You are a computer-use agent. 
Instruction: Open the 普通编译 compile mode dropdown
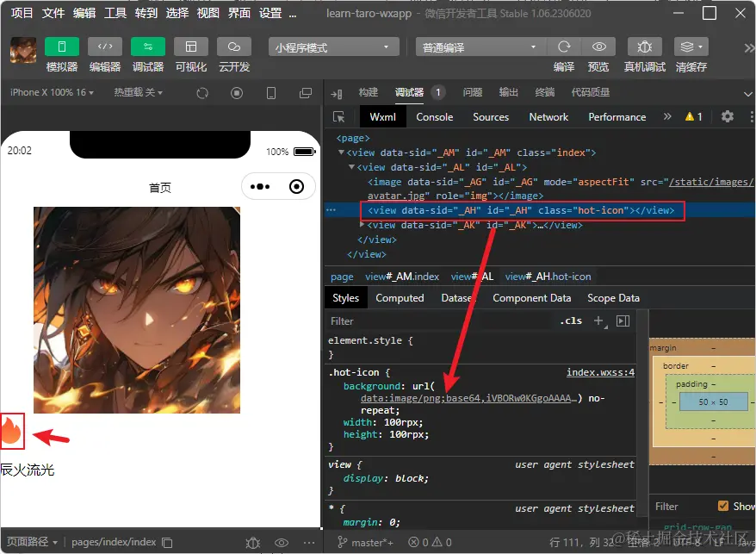point(480,47)
